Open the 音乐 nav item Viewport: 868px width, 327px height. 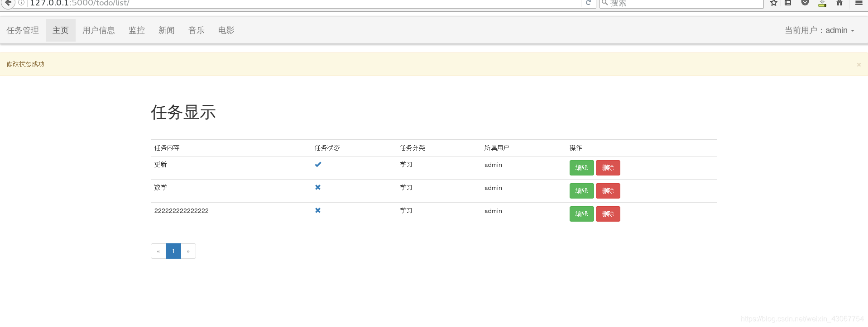(197, 30)
